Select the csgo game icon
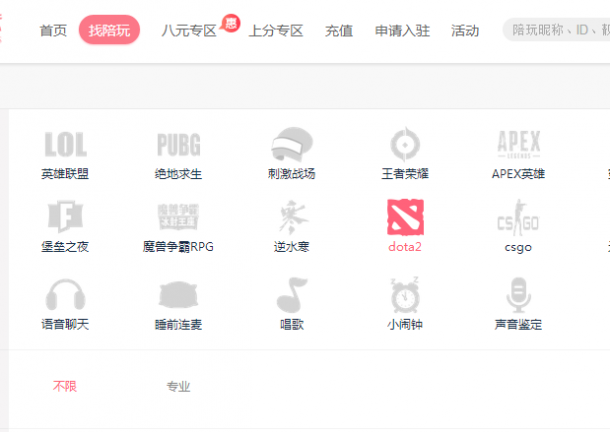 click(x=518, y=218)
